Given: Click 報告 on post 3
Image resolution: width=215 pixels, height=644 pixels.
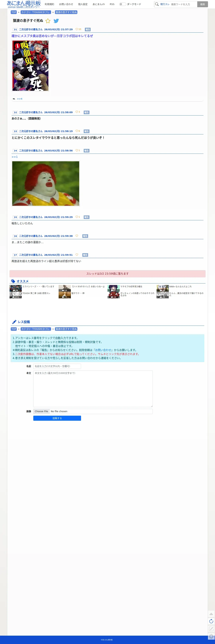Looking at the screenshot, I should (x=86, y=131).
